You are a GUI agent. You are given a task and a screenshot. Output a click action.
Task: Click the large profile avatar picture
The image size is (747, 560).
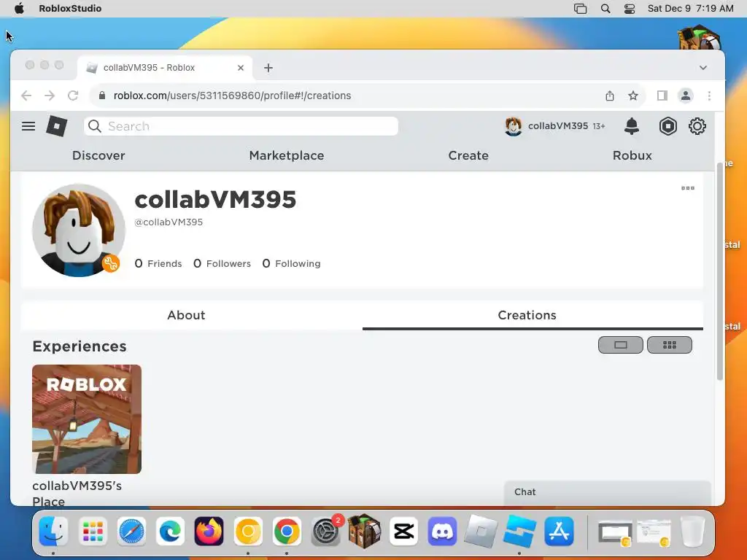(x=79, y=230)
